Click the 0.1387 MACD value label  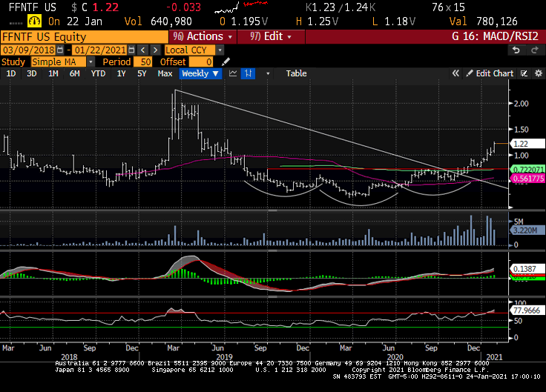tap(527, 269)
